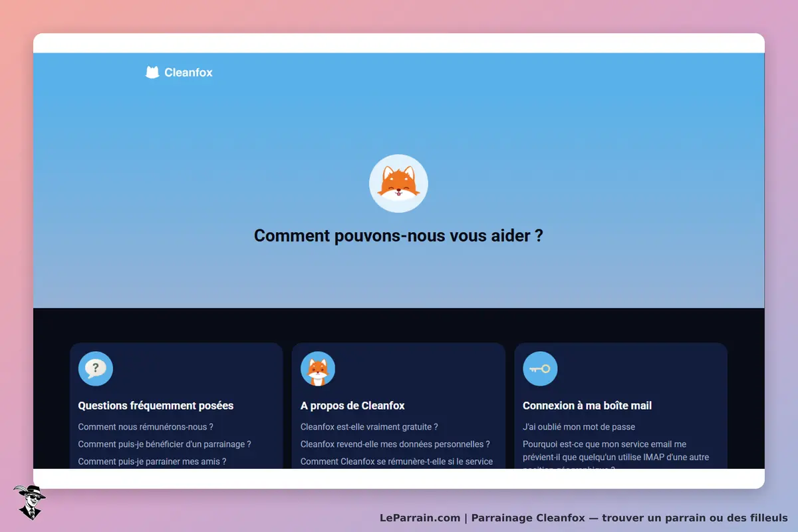The width and height of the screenshot is (798, 532).
Task: Open 'Comment Cleanfox se rémunère-t-elle' article
Action: tap(397, 462)
